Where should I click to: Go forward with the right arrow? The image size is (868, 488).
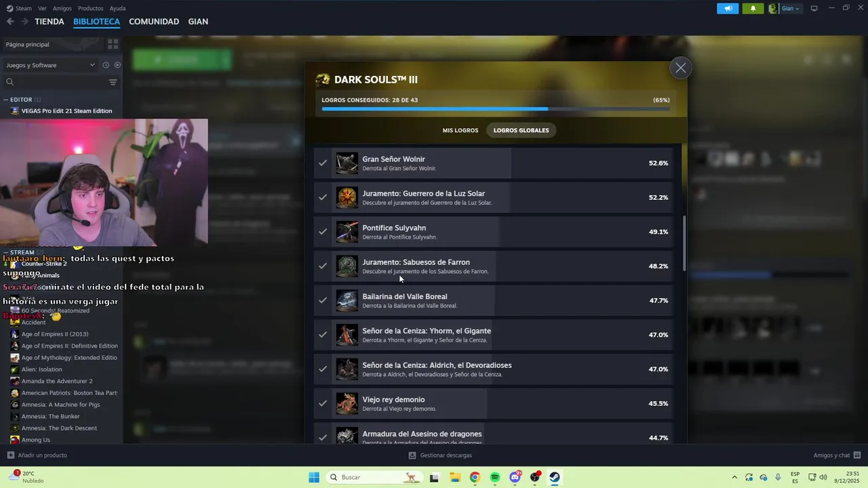click(24, 22)
